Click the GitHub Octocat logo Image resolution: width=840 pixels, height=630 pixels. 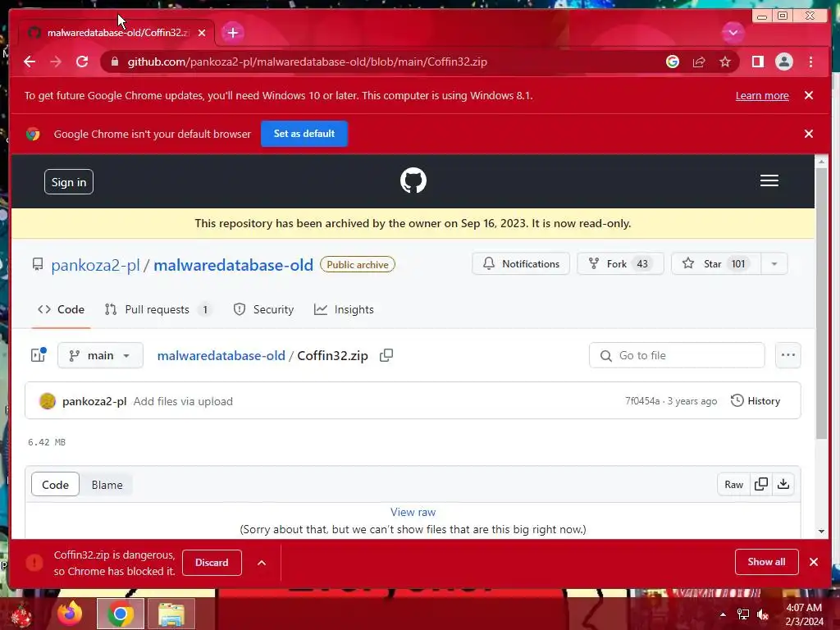413,180
